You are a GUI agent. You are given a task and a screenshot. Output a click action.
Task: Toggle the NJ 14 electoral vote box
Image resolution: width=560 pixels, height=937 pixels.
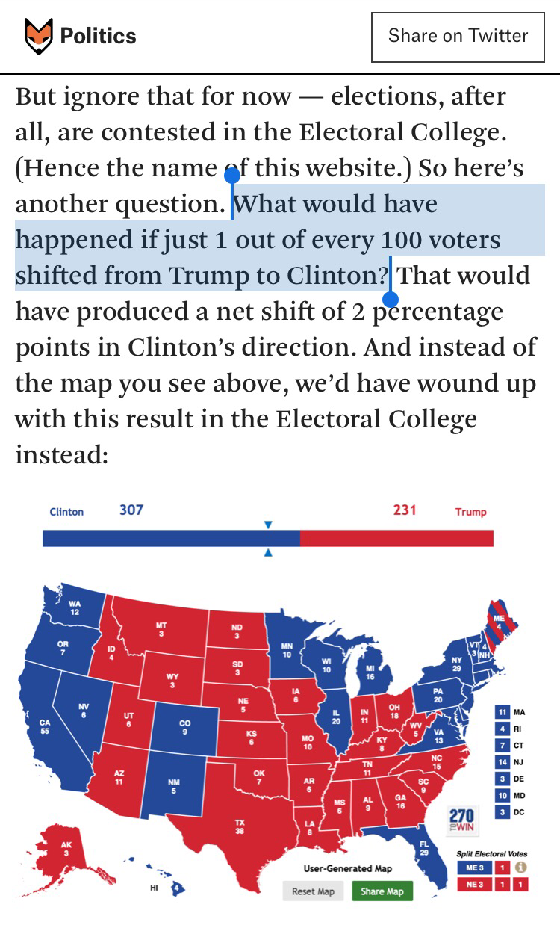503,762
